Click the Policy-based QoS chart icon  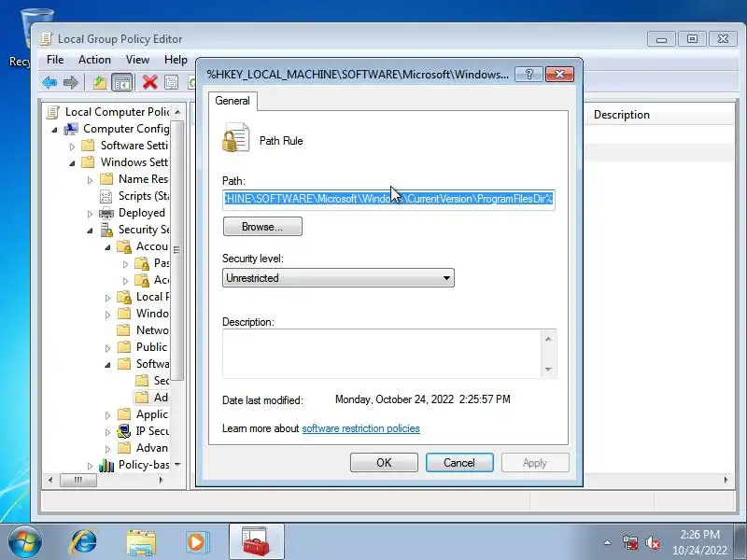tap(106, 465)
